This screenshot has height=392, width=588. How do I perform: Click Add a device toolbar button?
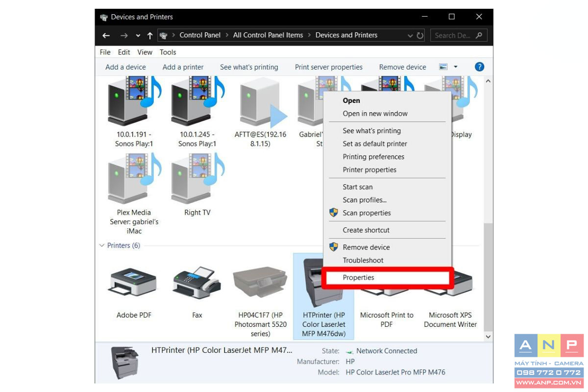125,67
